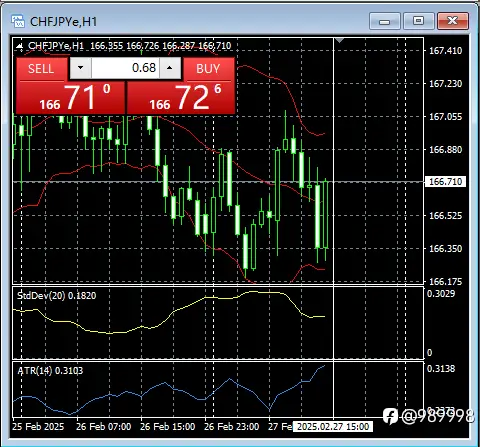Click the 167.410 price scale value

coord(445,51)
